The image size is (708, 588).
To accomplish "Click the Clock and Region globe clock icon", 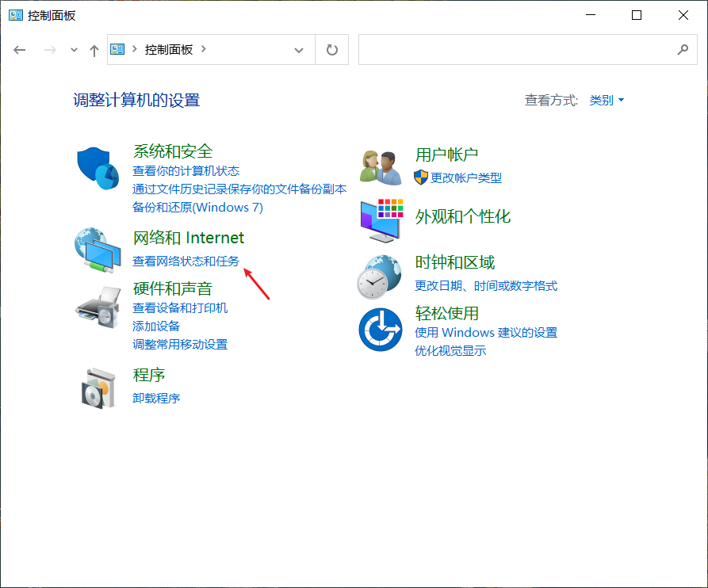I will [x=379, y=277].
